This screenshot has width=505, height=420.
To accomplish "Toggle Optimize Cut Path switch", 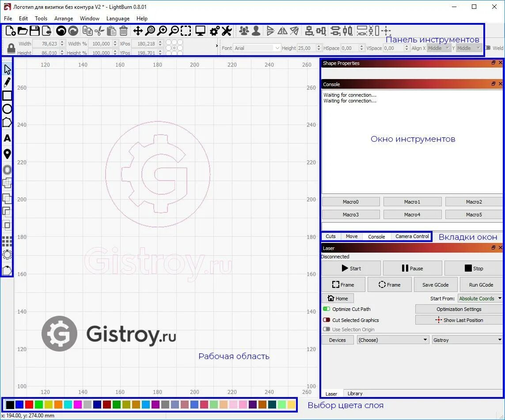I will [x=326, y=309].
